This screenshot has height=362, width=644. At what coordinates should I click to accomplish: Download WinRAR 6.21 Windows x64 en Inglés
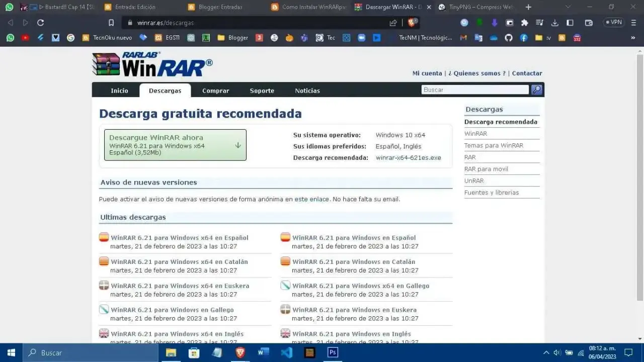coord(177,334)
